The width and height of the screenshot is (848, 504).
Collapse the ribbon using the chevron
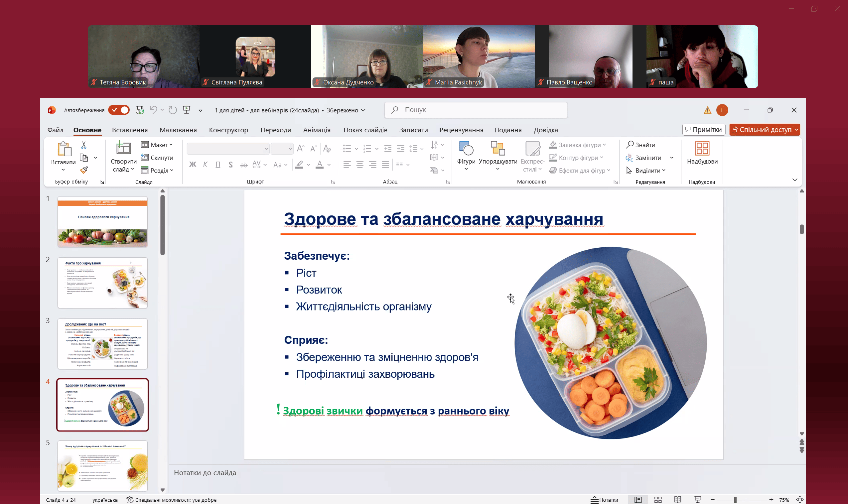(x=794, y=180)
